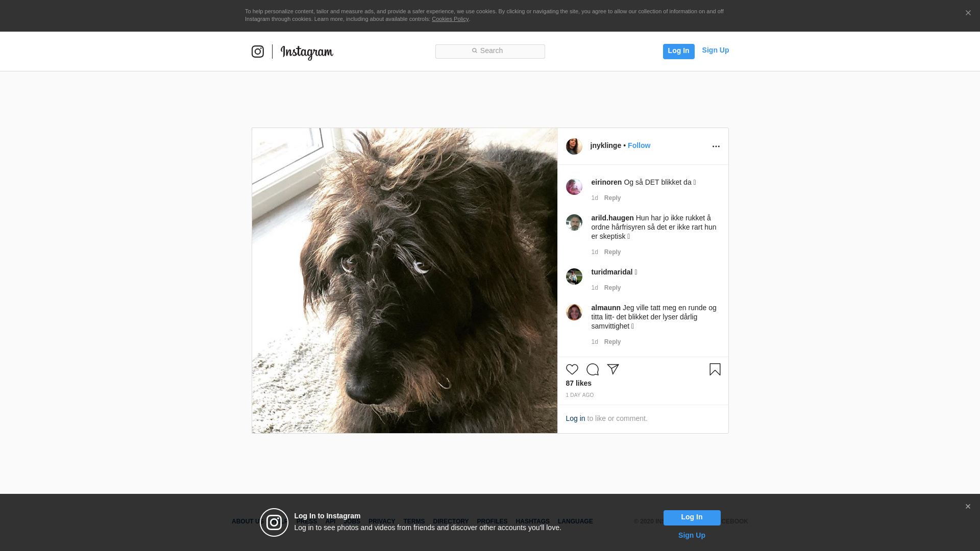Click arild.haugen's avatar
This screenshot has height=551, width=980.
tap(574, 222)
